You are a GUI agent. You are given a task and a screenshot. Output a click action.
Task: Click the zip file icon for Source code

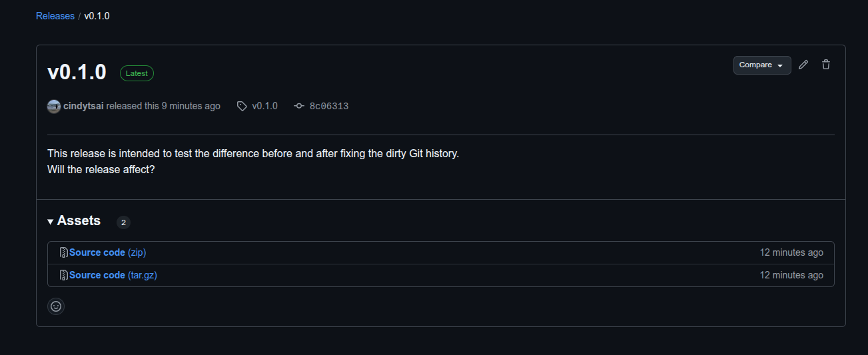pyautogui.click(x=64, y=252)
